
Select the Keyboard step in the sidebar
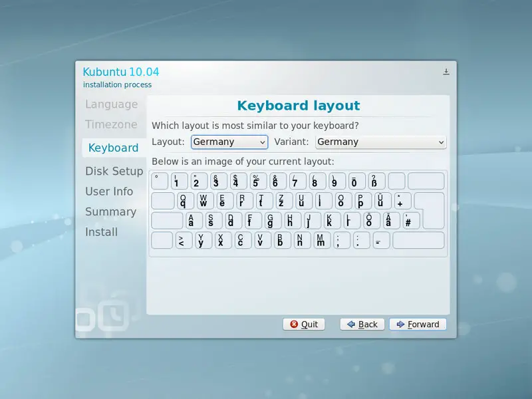coord(113,148)
